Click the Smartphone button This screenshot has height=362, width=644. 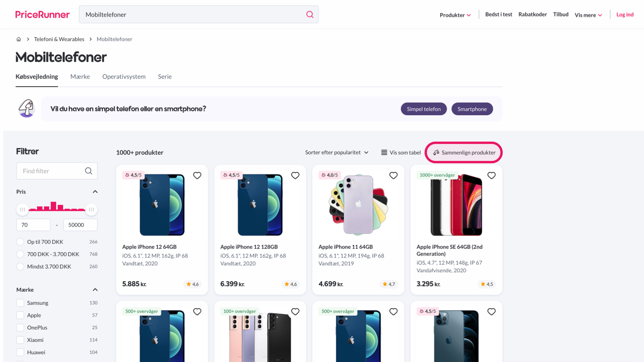[x=472, y=109]
